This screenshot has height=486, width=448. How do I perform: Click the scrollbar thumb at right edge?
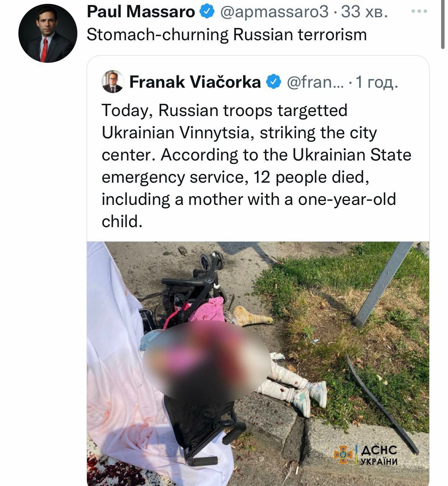(443, 25)
